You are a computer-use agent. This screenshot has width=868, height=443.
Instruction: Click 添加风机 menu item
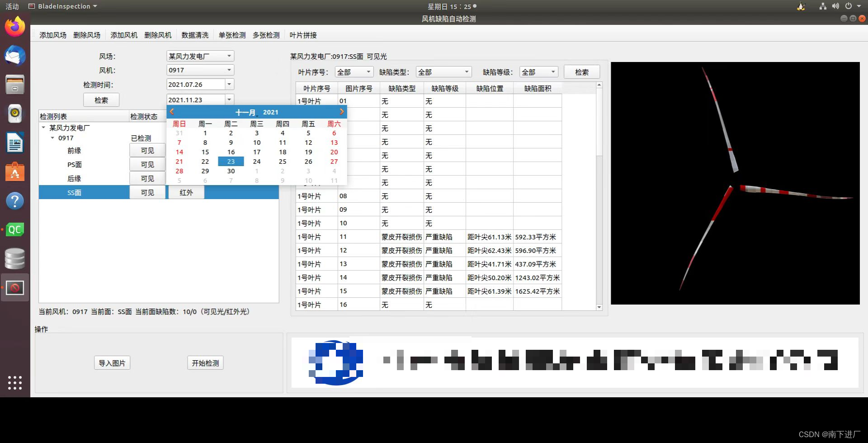coord(124,35)
